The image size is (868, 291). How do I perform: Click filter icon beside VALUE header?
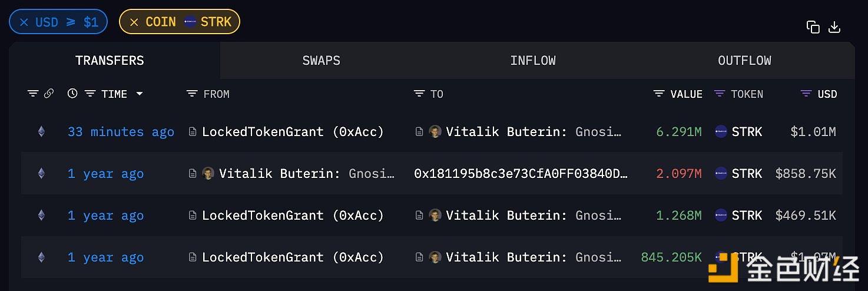tap(659, 94)
